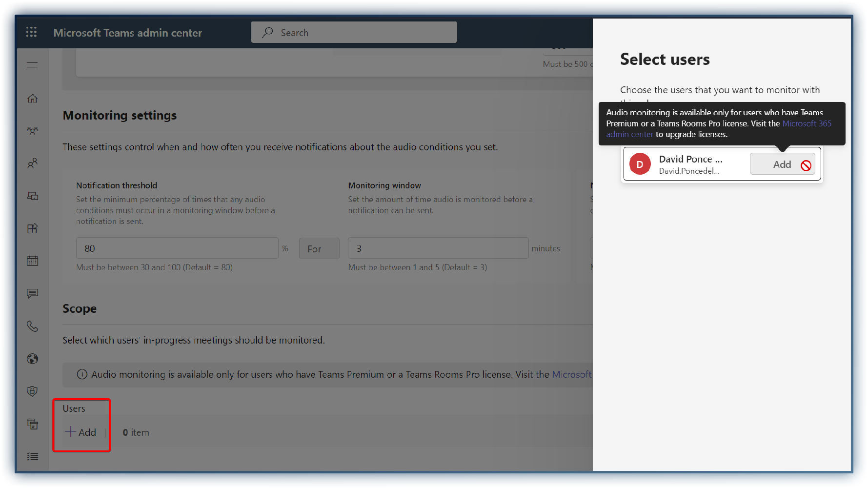
Task: Open Teams devices icon in sidebar
Action: pyautogui.click(x=33, y=196)
